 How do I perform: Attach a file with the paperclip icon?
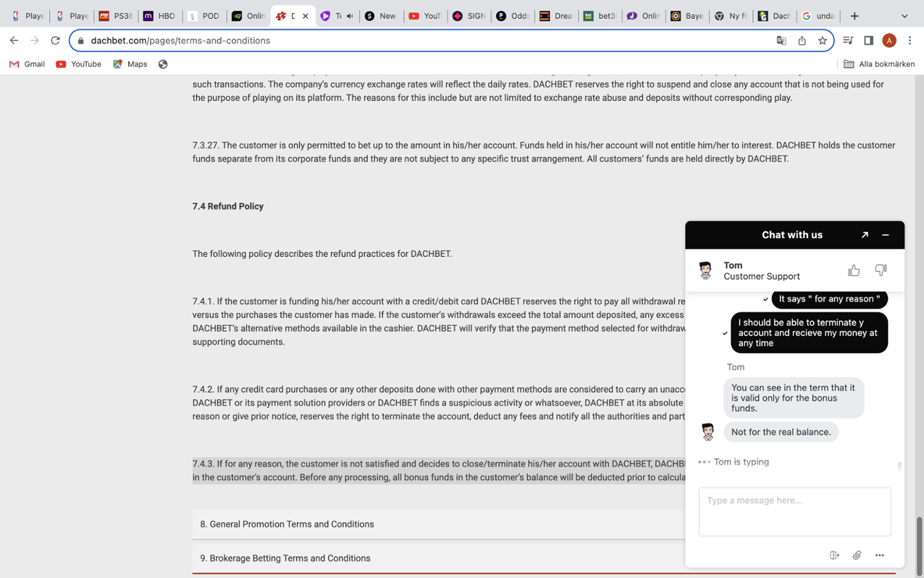(857, 555)
